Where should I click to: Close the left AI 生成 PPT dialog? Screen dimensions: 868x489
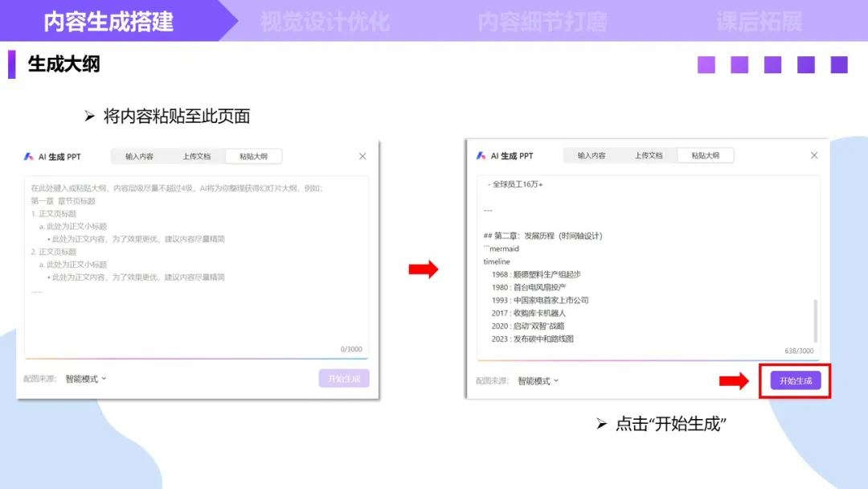362,156
